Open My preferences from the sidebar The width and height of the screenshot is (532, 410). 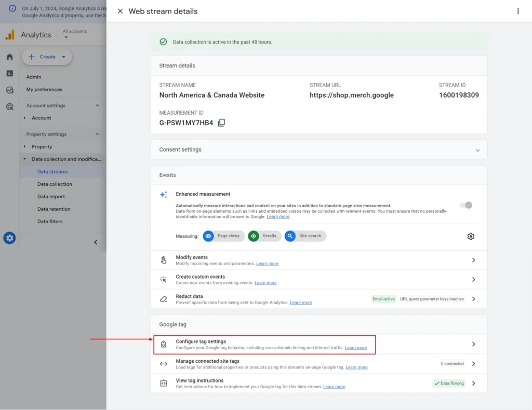pyautogui.click(x=44, y=89)
